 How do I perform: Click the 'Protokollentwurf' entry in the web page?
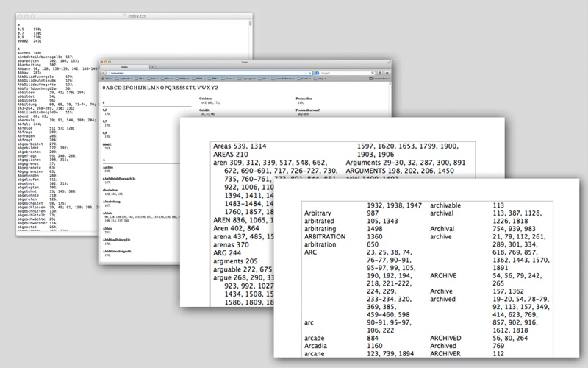307,110
